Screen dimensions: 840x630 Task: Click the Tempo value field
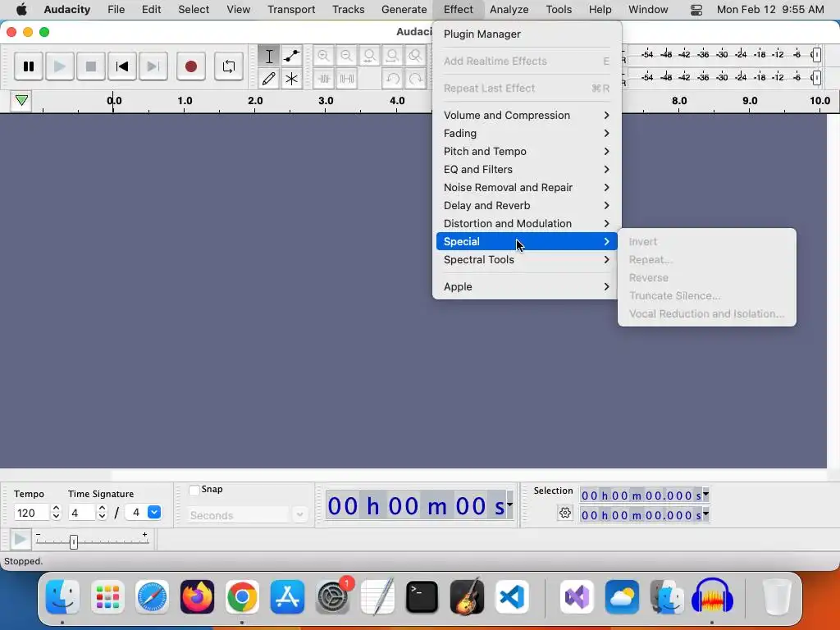click(32, 513)
